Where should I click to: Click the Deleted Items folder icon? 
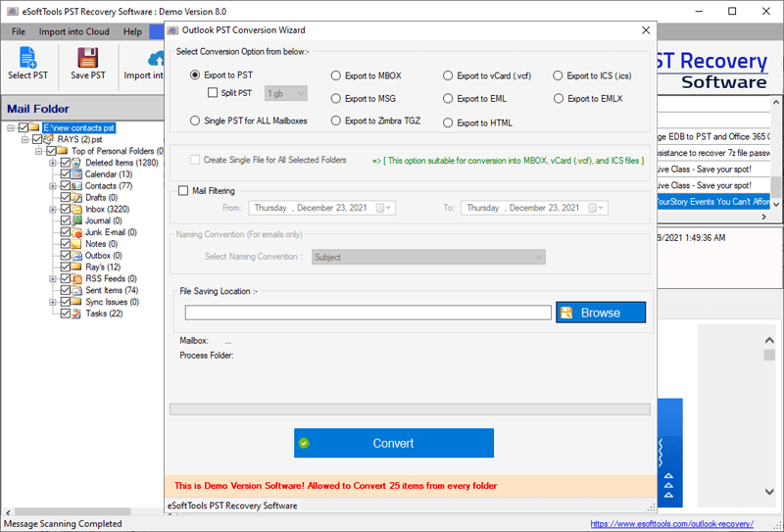click(x=76, y=163)
